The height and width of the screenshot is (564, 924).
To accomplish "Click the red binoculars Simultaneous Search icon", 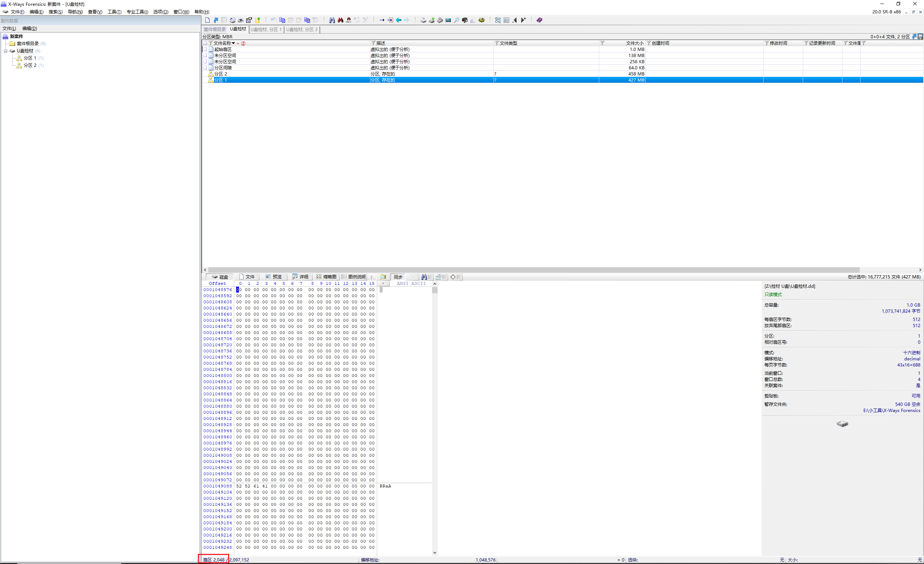I will pos(340,20).
